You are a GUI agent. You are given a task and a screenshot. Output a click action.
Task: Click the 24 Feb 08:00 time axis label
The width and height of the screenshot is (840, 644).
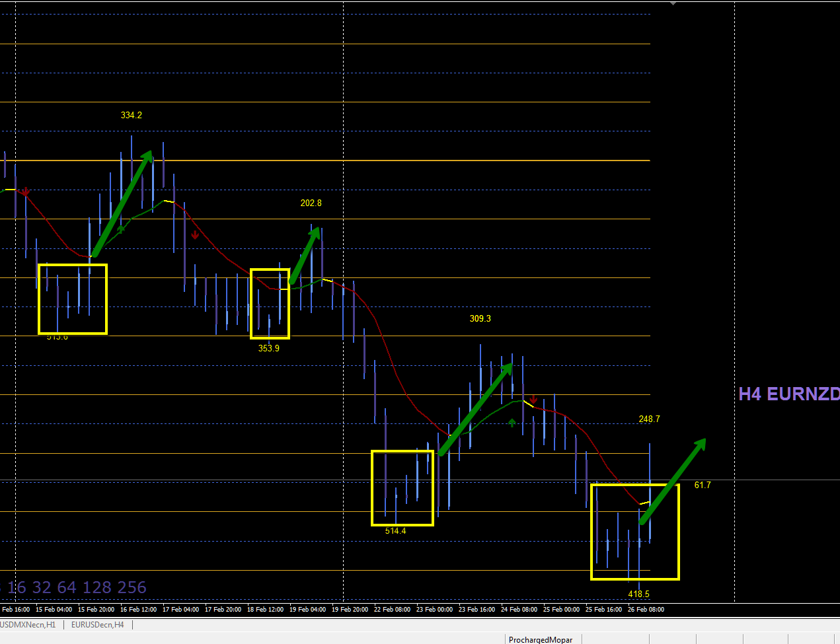[x=519, y=609]
